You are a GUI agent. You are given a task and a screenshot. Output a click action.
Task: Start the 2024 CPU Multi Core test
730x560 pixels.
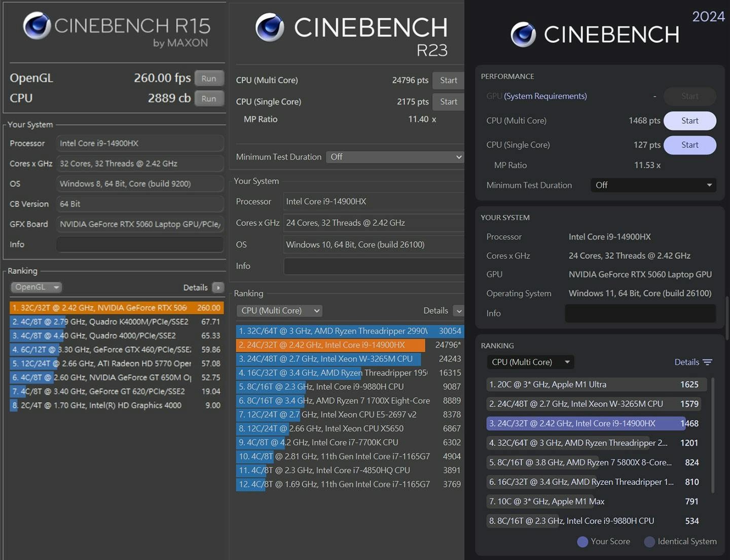(689, 121)
